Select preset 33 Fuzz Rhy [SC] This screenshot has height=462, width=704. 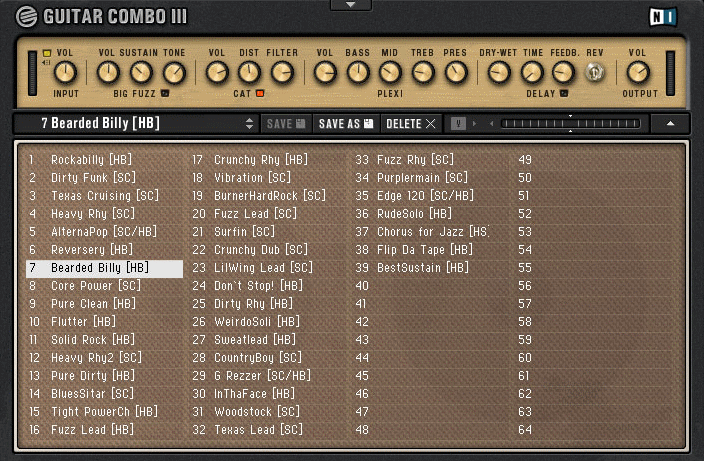431,159
